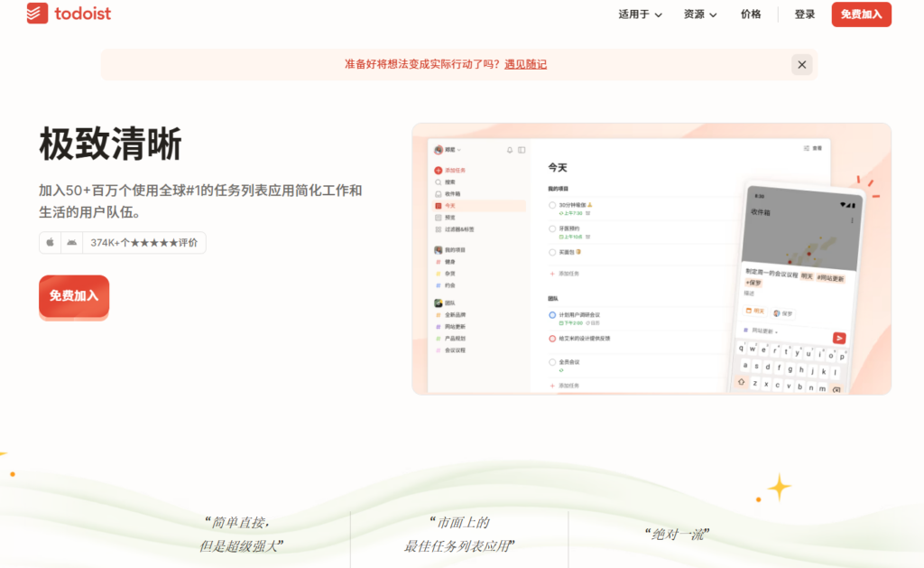The image size is (924, 568).
Task: Click the 描述 description field on phone
Action: [748, 293]
